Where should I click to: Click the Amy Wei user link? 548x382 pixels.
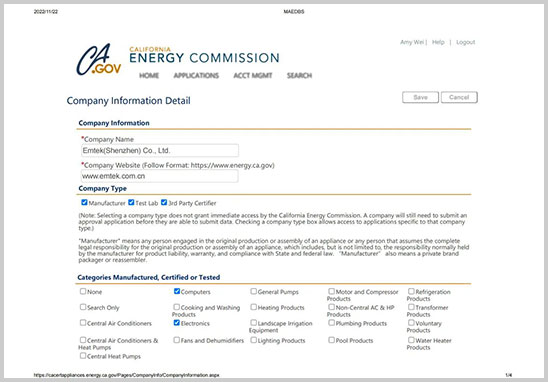412,42
